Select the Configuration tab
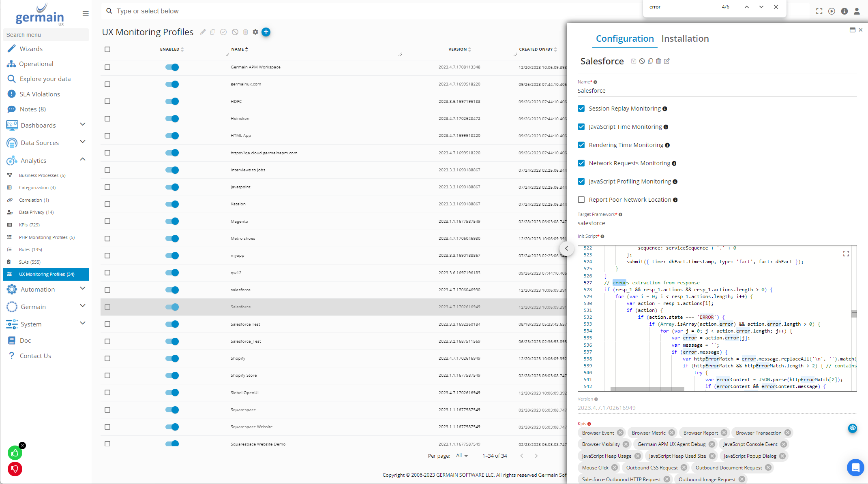 [624, 38]
